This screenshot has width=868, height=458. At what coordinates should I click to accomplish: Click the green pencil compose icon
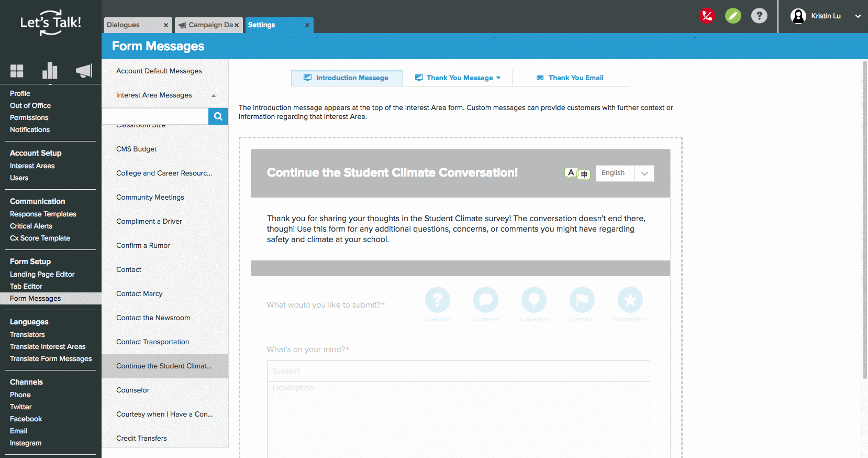733,16
